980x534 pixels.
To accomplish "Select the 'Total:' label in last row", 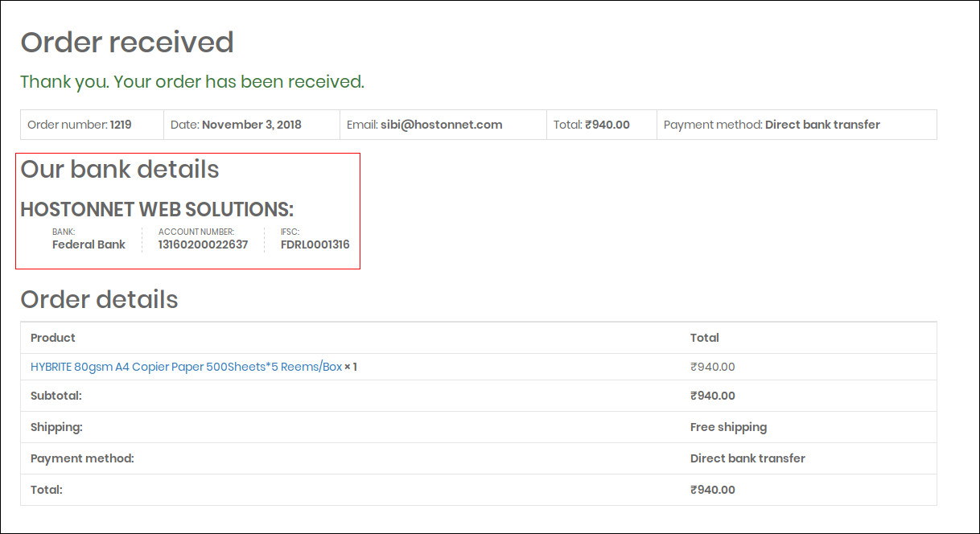I will pyautogui.click(x=46, y=490).
